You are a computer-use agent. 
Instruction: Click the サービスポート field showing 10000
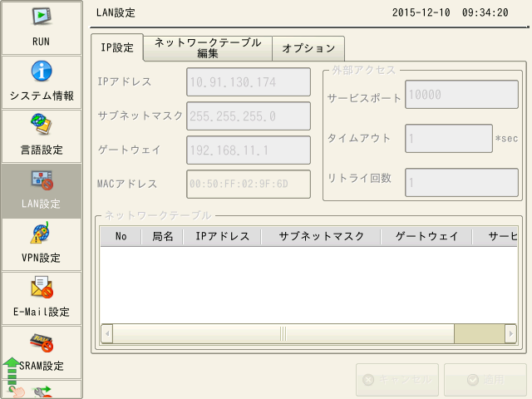tap(461, 96)
